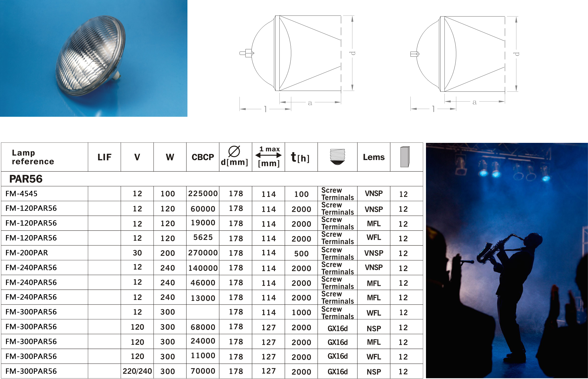Click the CBCP column header
The height and width of the screenshot is (379, 588).
pos(203,157)
